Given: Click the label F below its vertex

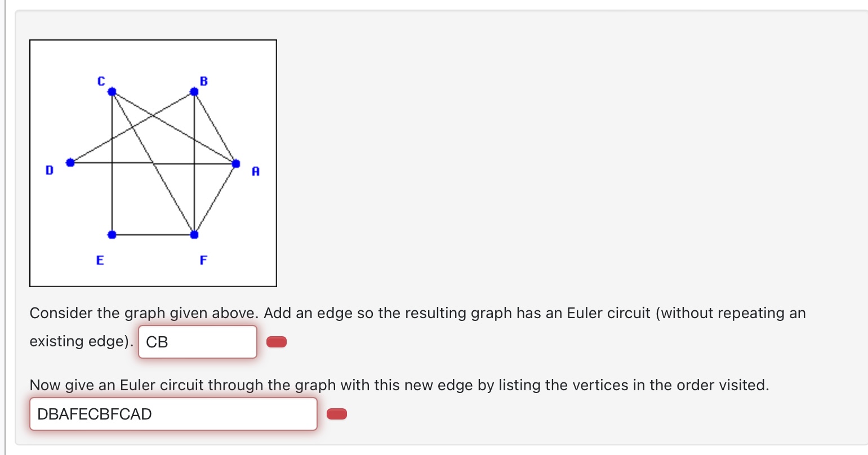Looking at the screenshot, I should tap(203, 259).
